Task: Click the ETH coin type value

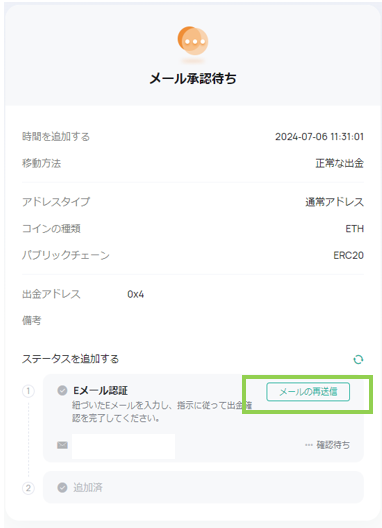Action: tap(354, 229)
